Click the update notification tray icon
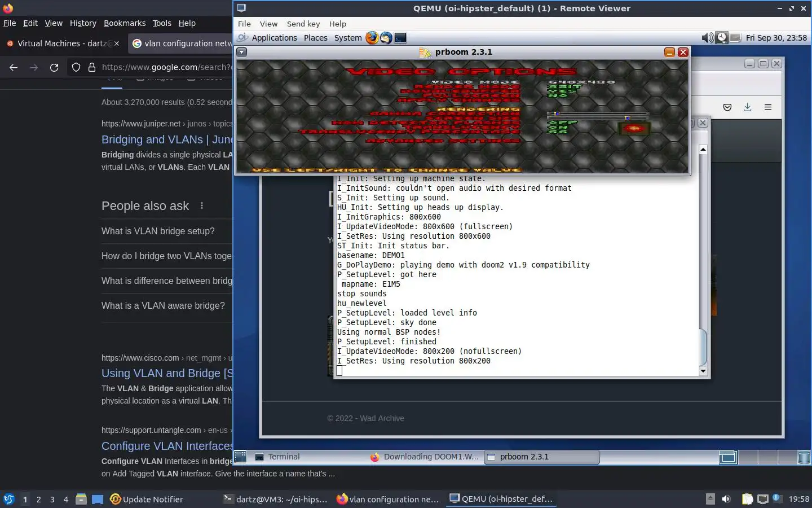 tap(776, 498)
